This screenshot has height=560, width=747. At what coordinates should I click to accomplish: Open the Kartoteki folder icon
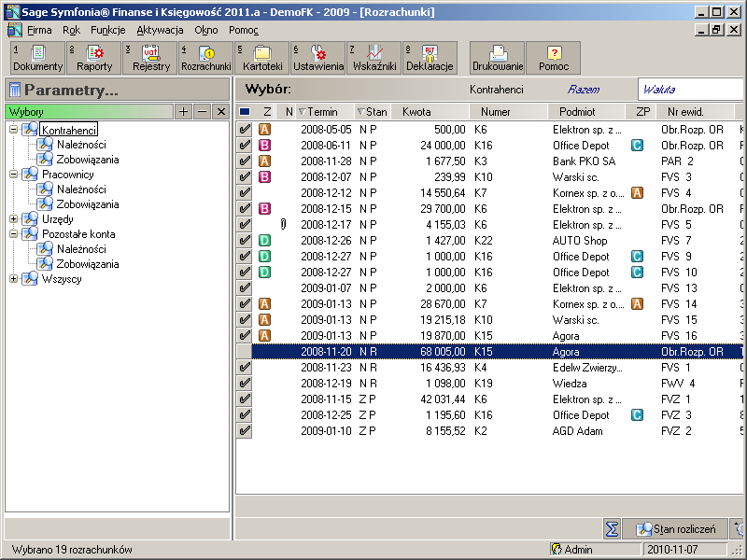click(x=262, y=58)
